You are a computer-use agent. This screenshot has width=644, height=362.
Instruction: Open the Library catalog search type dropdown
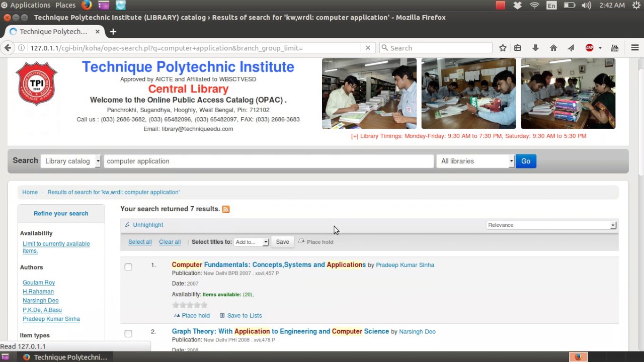[71, 161]
